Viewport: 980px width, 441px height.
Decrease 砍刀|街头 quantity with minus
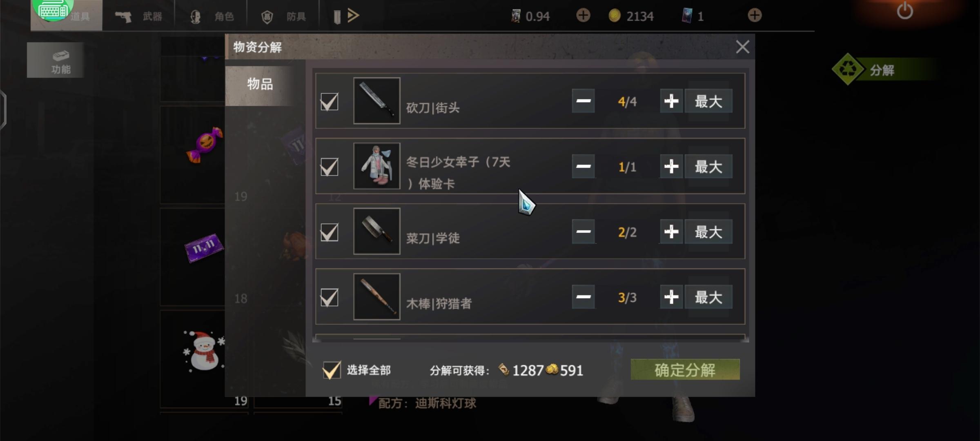click(583, 101)
